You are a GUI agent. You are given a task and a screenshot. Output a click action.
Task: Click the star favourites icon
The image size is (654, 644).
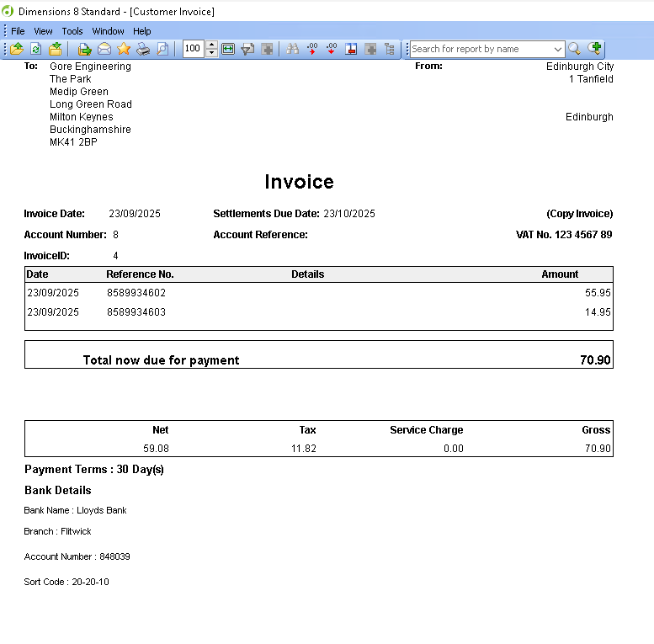(x=124, y=49)
